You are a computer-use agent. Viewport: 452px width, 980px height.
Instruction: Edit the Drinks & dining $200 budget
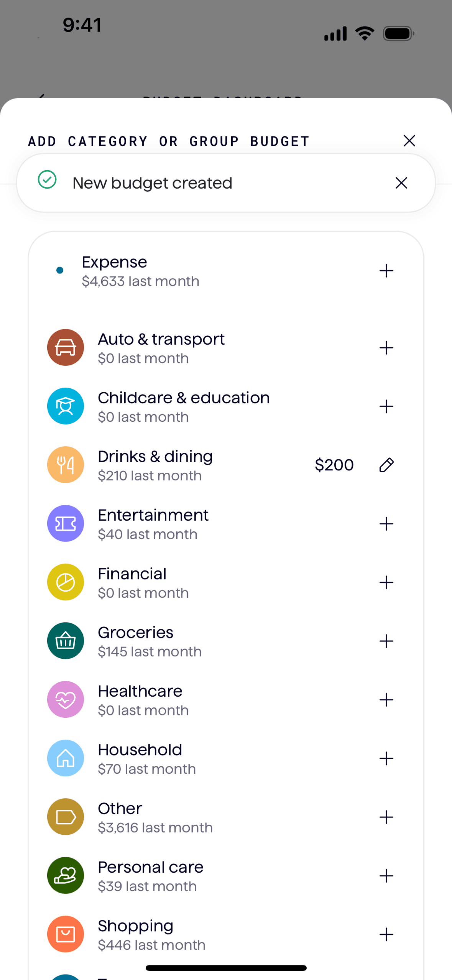pos(386,465)
